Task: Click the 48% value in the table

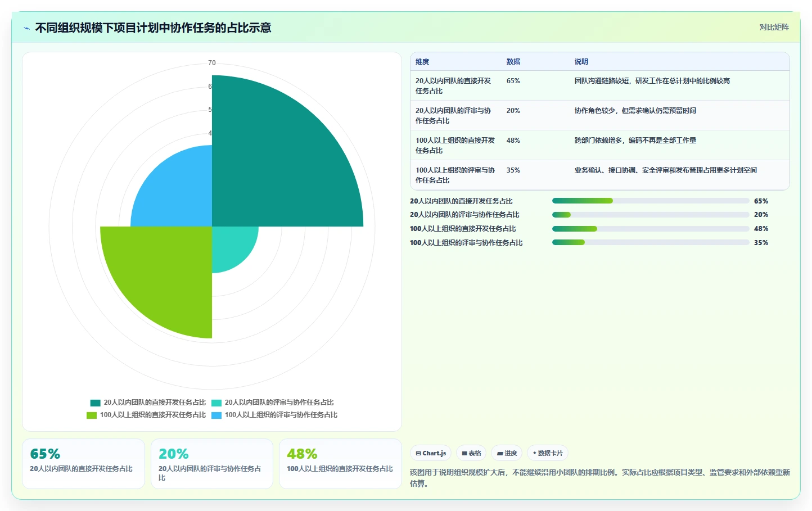Action: 513,141
